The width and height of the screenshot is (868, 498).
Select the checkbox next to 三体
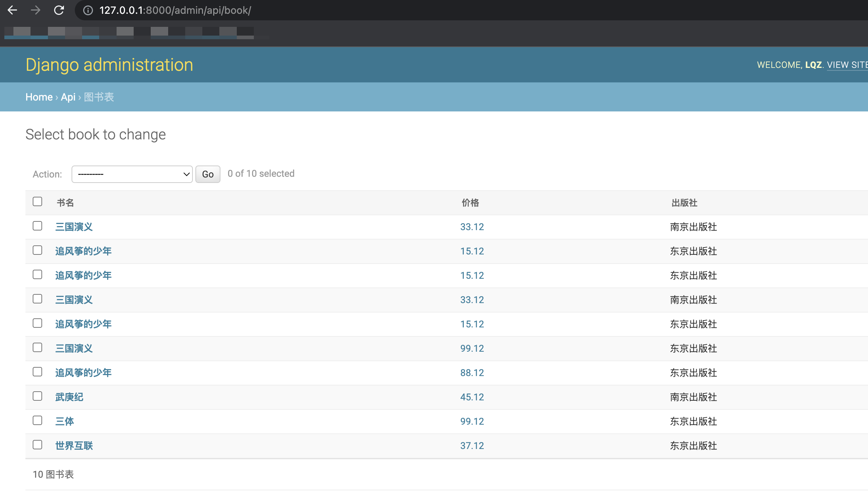[37, 420]
